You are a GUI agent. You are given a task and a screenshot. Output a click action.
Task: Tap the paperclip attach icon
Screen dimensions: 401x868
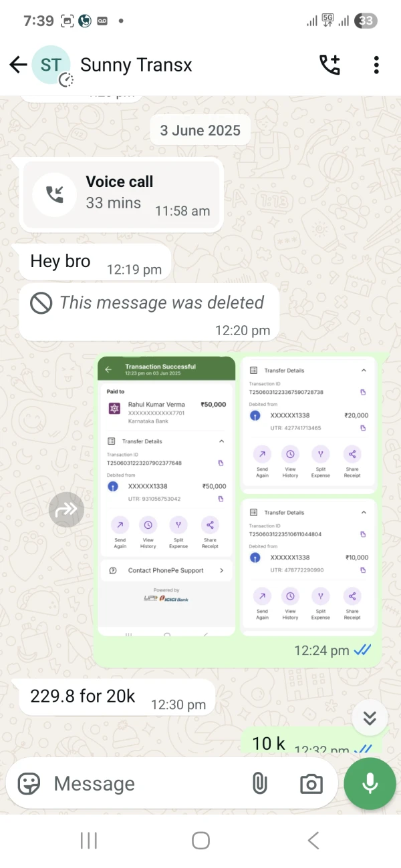coord(260,783)
